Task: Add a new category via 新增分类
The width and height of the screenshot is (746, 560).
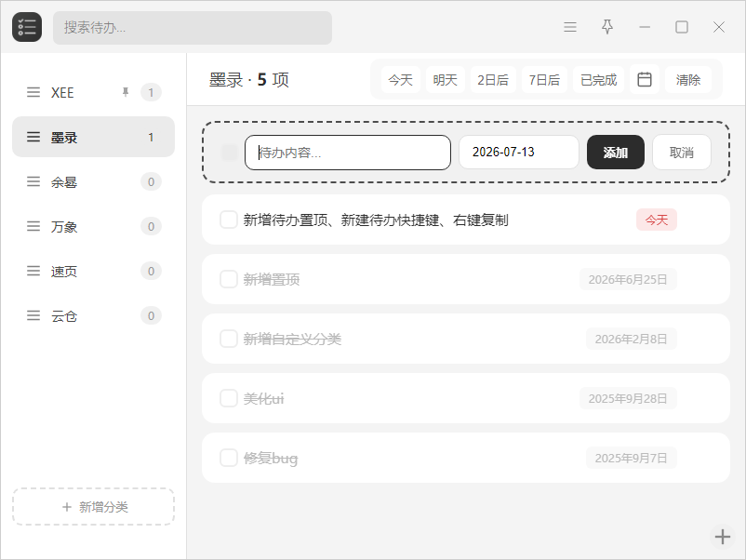Action: [x=93, y=507]
